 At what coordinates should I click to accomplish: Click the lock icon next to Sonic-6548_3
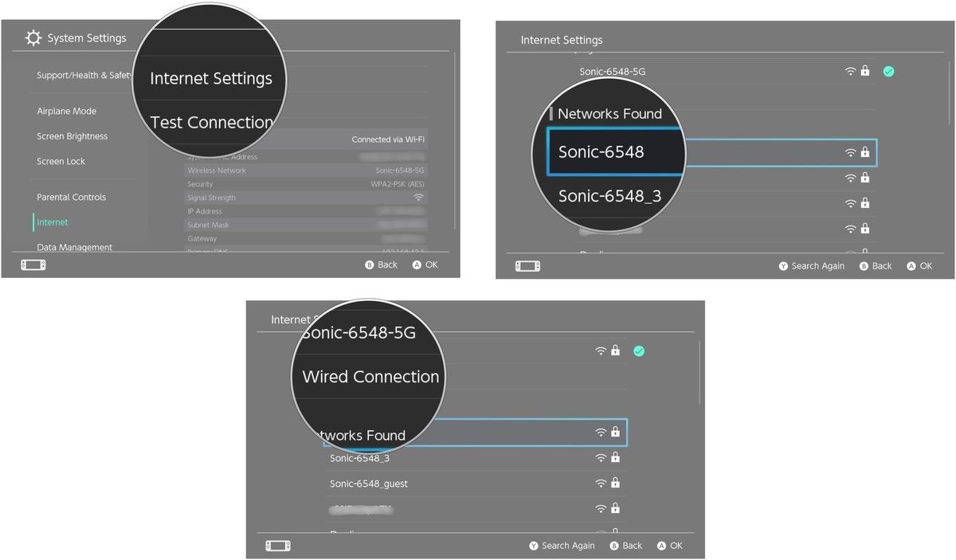tap(615, 457)
